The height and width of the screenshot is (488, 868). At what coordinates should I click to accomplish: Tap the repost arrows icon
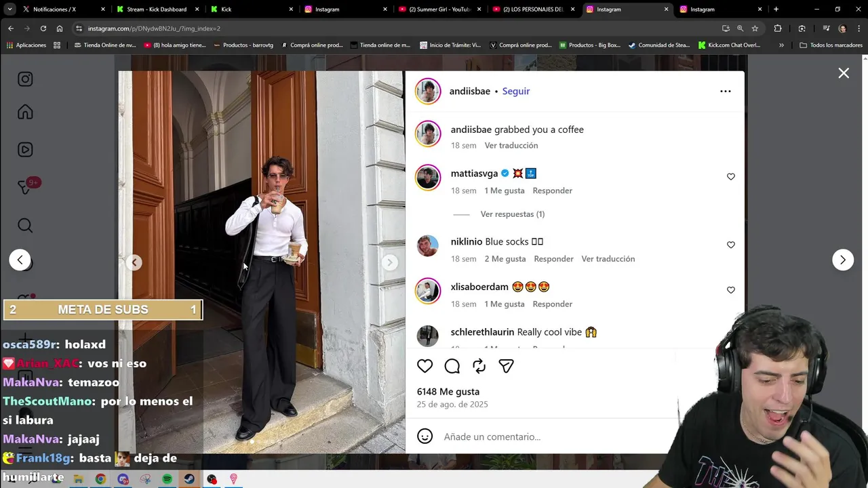479,366
